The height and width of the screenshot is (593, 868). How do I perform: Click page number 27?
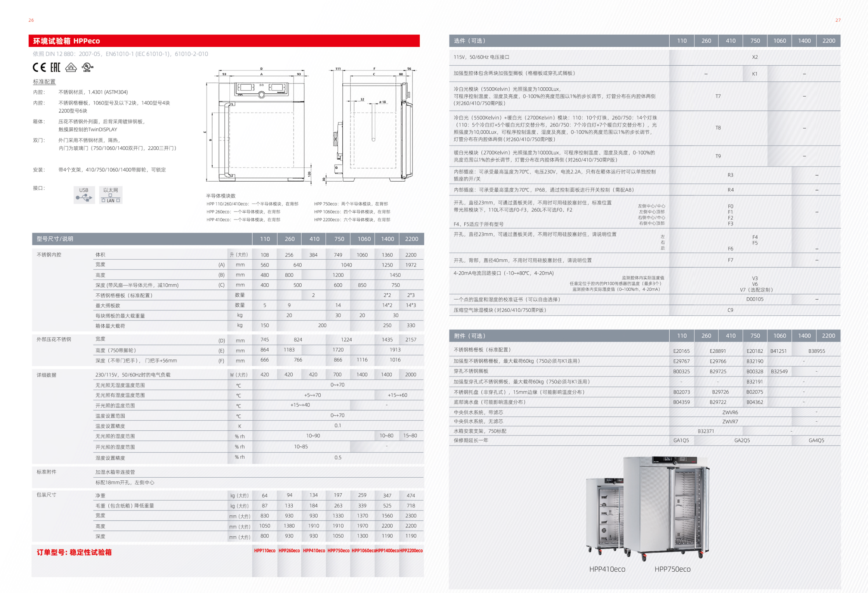838,20
